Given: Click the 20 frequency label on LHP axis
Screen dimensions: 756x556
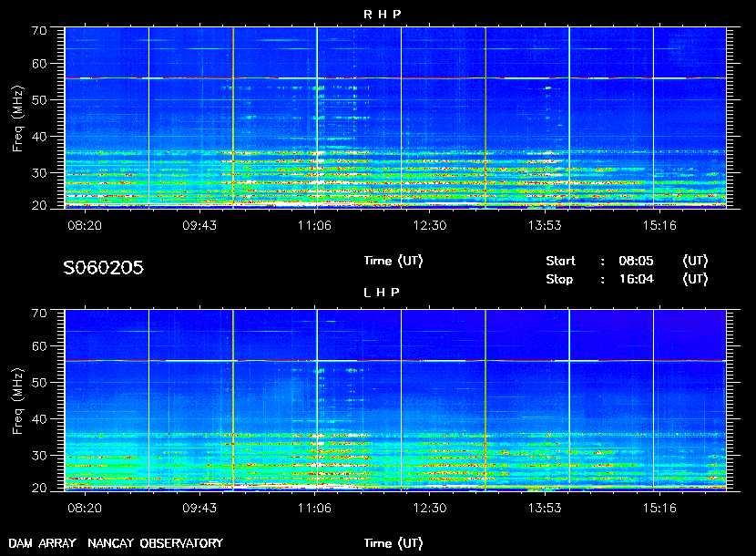Looking at the screenshot, I should pos(39,489).
